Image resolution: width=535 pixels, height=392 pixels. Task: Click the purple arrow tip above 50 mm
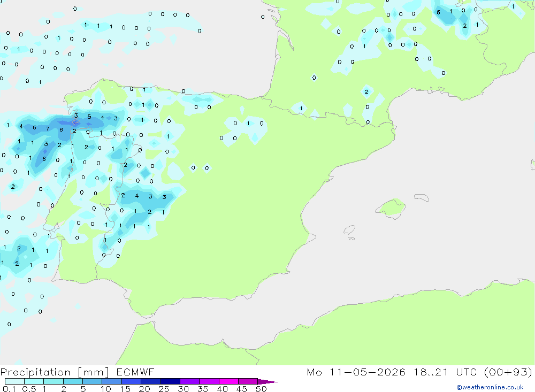point(267,382)
